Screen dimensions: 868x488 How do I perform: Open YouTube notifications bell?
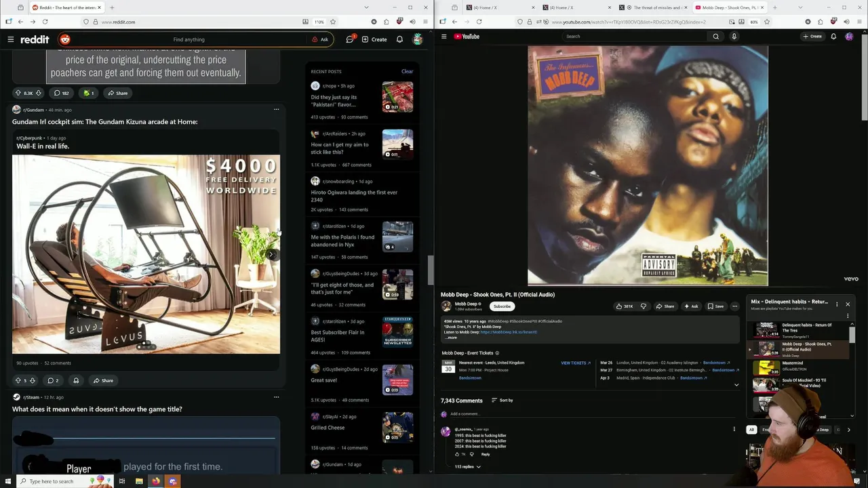click(833, 37)
